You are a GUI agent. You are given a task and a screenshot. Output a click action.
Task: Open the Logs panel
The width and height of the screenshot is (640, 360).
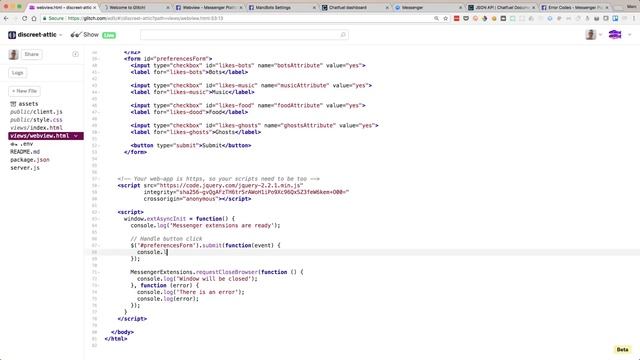tap(18, 73)
